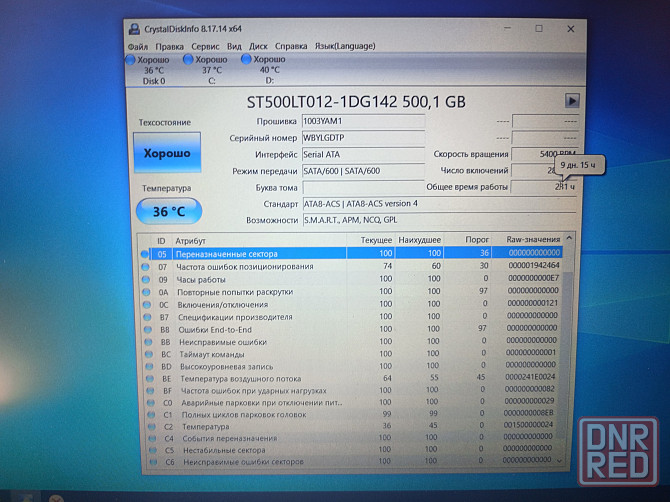Viewport: 670px width, 502px height.
Task: Select row 05 Переназначенные сектора
Action: point(350,253)
